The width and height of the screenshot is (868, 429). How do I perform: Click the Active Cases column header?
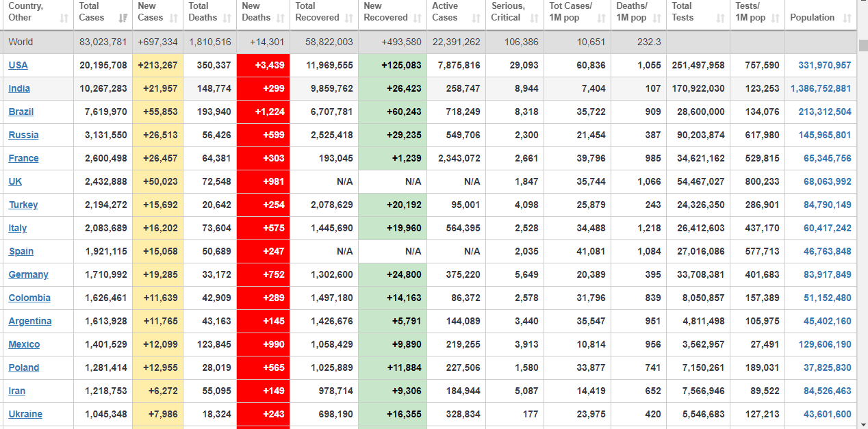(456, 14)
